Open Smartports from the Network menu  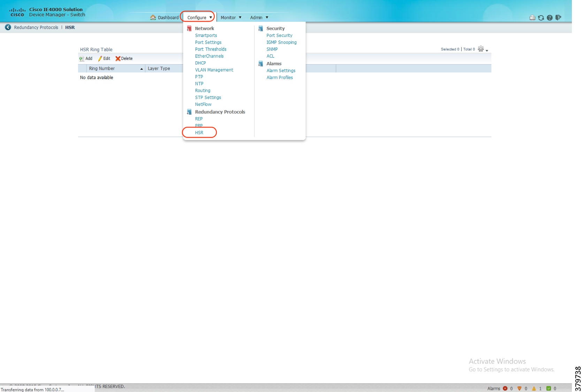206,36
